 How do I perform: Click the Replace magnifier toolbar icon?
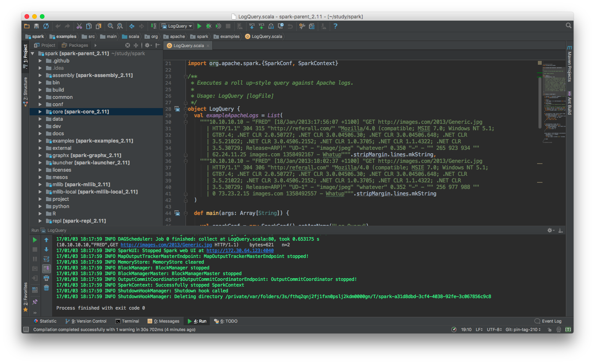coord(120,26)
